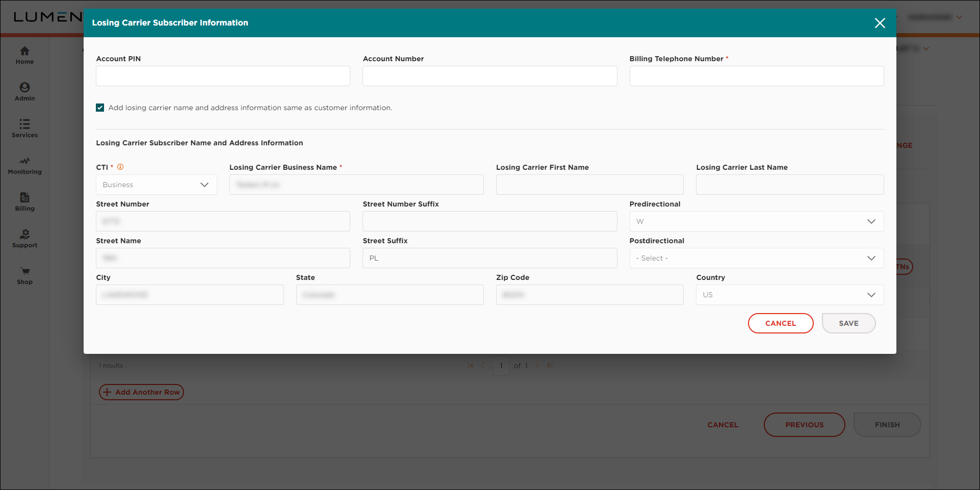Select the Admin icon in the sidebar
Viewport: 980px width, 490px height.
tap(24, 91)
